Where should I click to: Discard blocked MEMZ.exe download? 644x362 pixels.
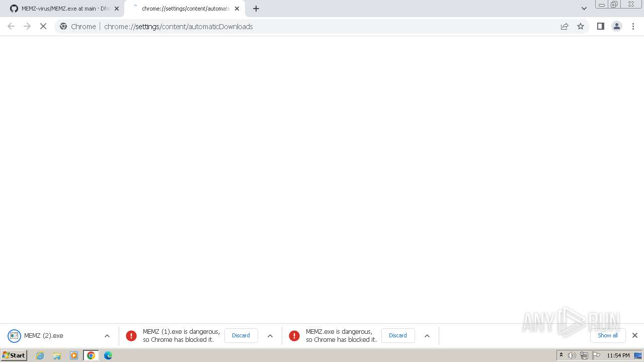tap(398, 335)
